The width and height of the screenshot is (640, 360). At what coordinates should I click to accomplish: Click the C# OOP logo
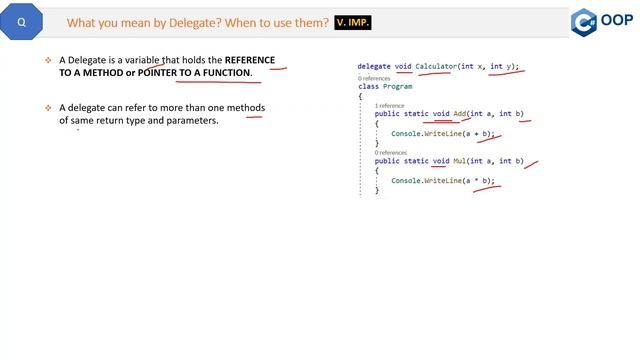pyautogui.click(x=602, y=22)
